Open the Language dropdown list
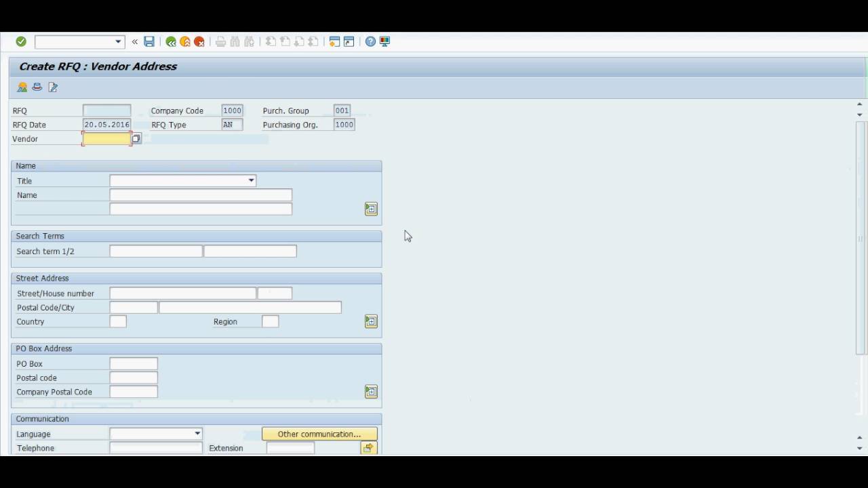Viewport: 868px width, 488px height. (x=197, y=434)
